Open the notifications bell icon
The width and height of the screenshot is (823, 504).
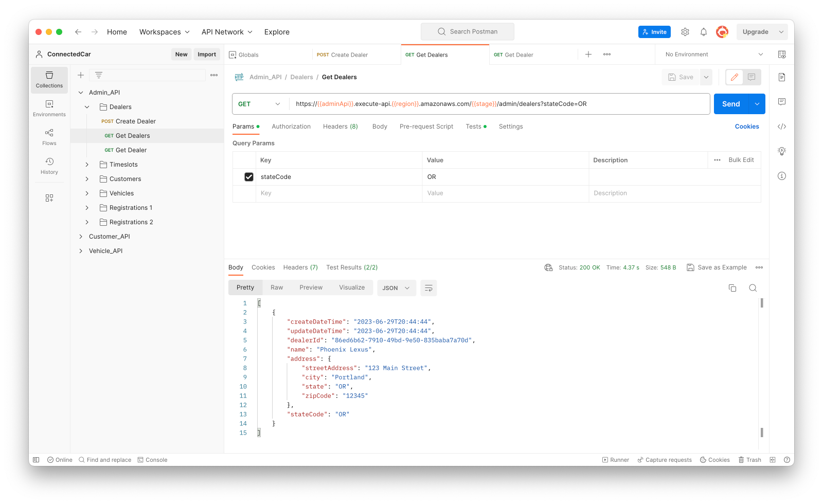coord(704,32)
